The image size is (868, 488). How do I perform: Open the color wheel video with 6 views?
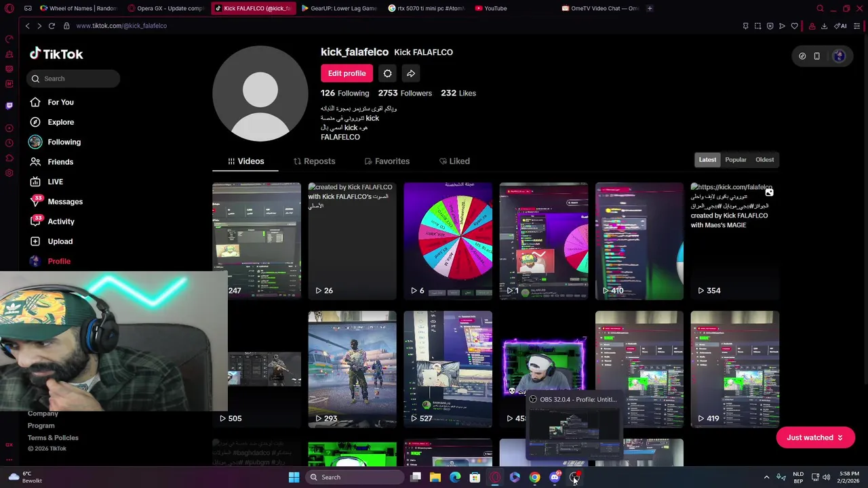click(448, 241)
